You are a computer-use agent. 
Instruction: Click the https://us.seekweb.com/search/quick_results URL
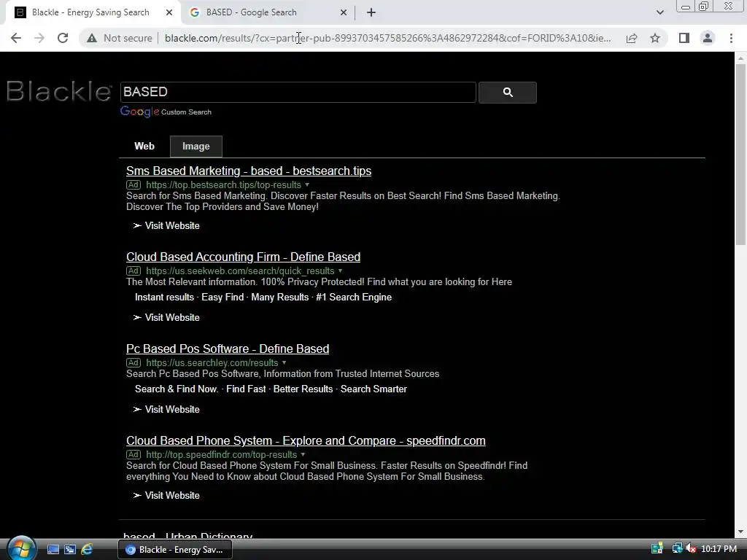[x=240, y=271]
